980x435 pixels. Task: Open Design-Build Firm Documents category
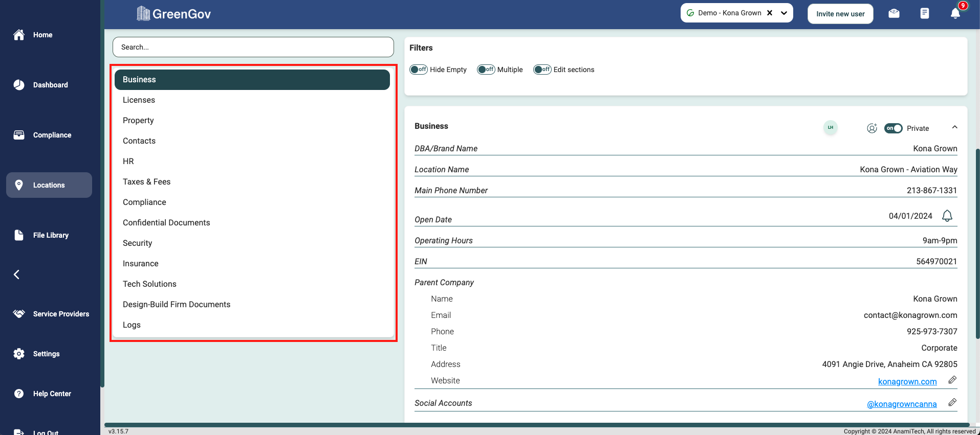click(252, 305)
